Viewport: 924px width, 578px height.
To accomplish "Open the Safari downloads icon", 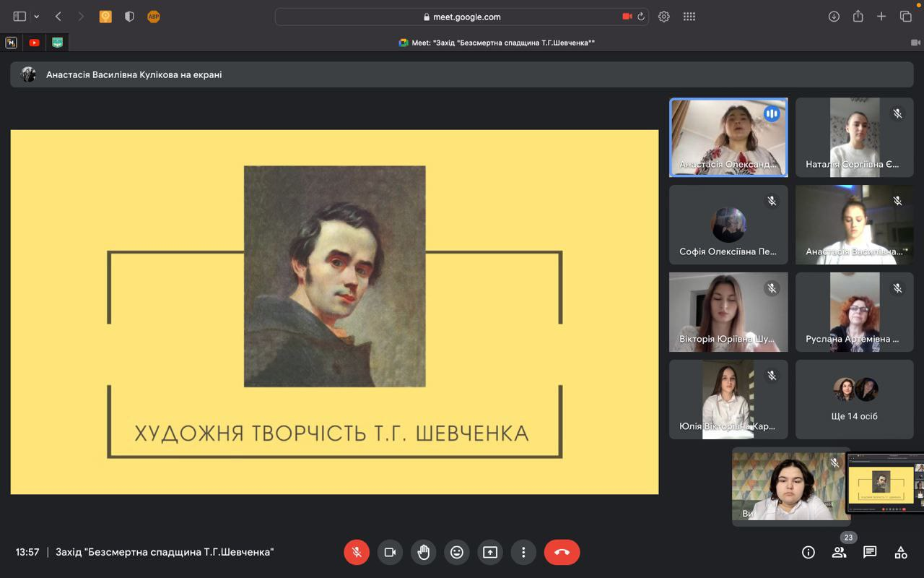I will point(834,17).
